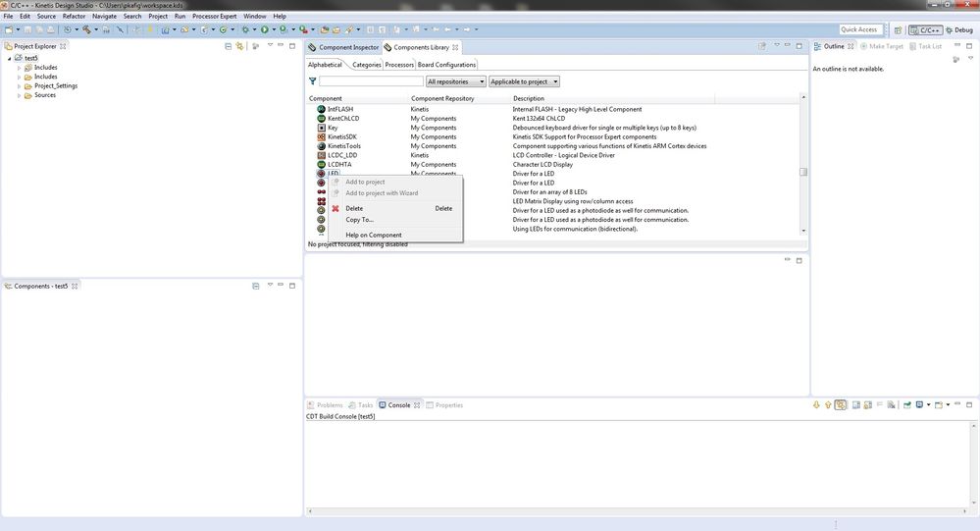980x531 pixels.
Task: Open the Processor Expert menu
Action: [x=215, y=17]
